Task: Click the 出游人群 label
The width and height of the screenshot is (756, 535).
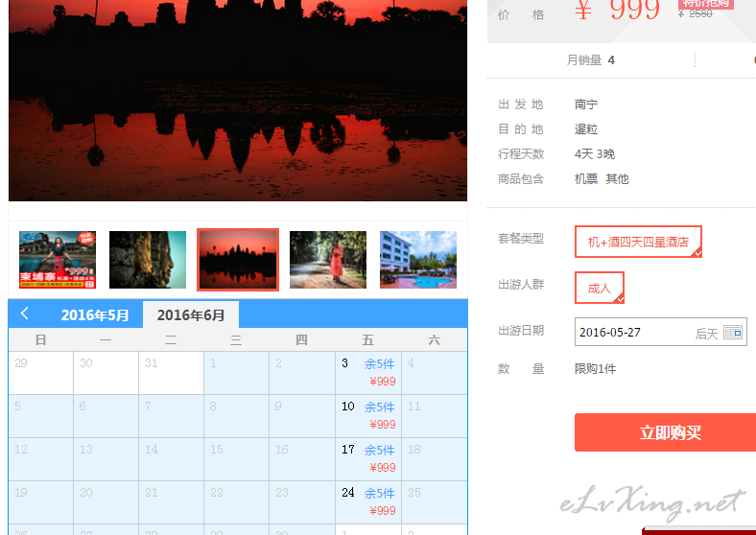Action: click(521, 285)
